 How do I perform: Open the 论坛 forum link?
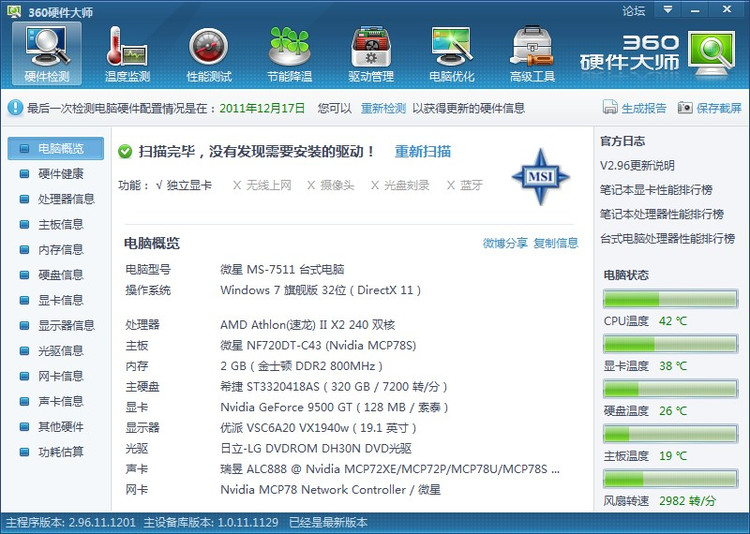click(x=634, y=11)
